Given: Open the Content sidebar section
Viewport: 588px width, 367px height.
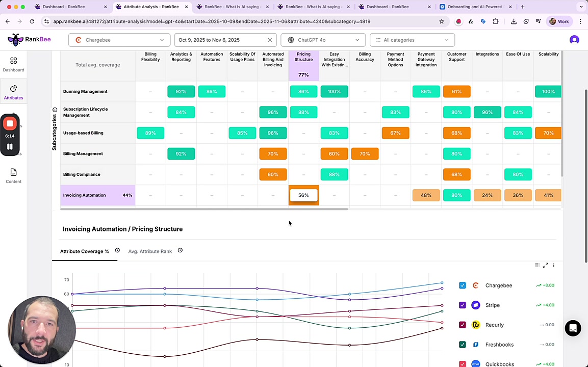Looking at the screenshot, I should (x=13, y=176).
